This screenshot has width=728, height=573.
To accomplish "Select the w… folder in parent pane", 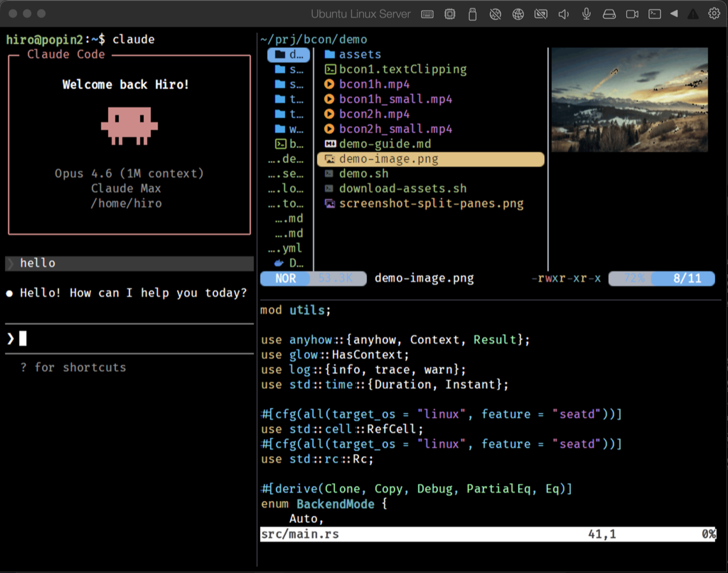I will 289,129.
